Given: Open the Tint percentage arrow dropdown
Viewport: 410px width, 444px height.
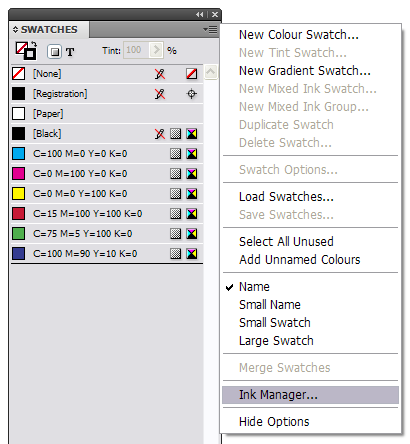Looking at the screenshot, I should [156, 50].
